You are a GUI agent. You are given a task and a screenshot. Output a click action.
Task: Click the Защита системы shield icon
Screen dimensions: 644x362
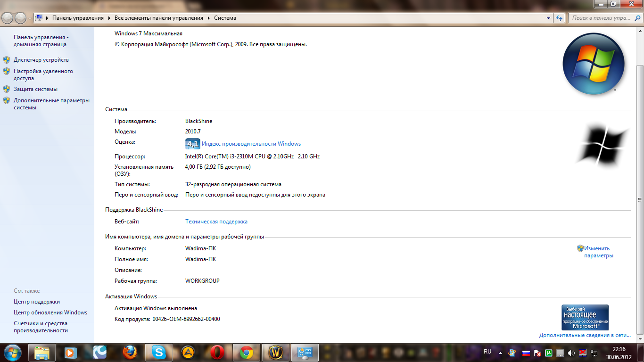[x=7, y=89]
